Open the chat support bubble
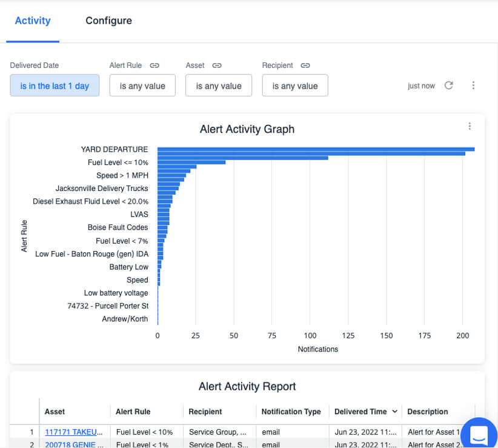This screenshot has height=448, width=498. point(479,433)
